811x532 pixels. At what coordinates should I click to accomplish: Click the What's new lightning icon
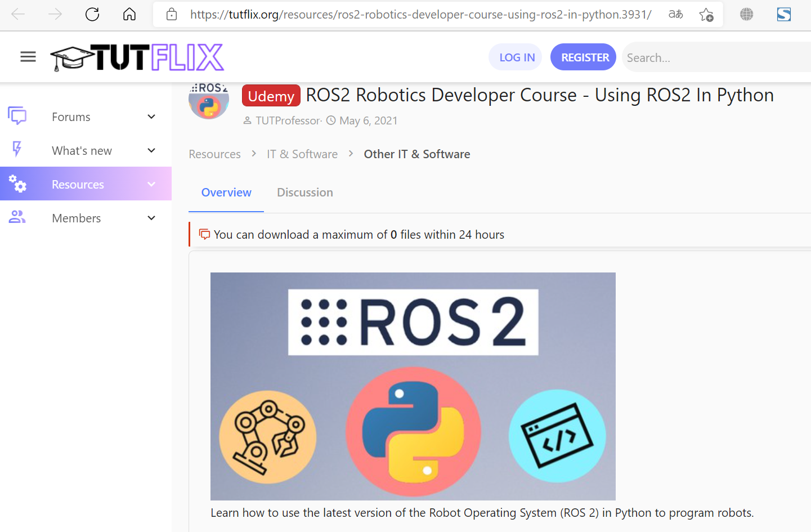18,150
